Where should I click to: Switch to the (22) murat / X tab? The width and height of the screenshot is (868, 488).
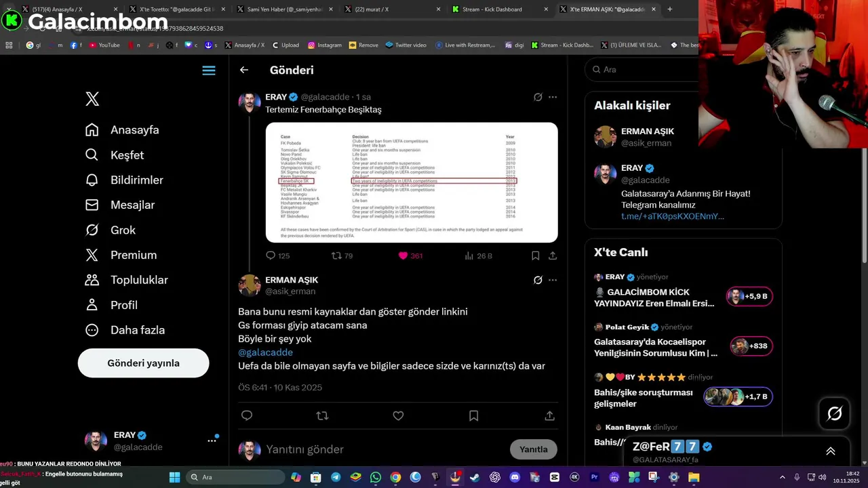pos(391,9)
